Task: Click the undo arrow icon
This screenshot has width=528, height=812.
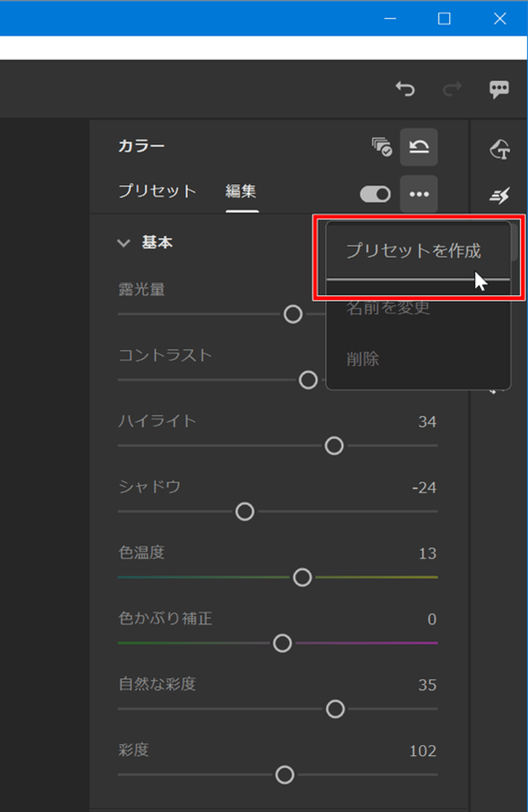Action: pyautogui.click(x=405, y=89)
